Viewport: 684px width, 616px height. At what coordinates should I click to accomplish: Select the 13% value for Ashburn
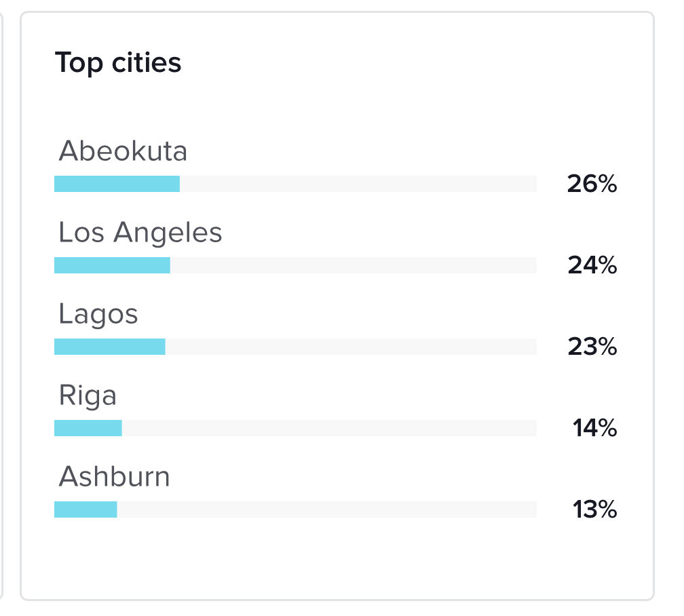click(594, 509)
